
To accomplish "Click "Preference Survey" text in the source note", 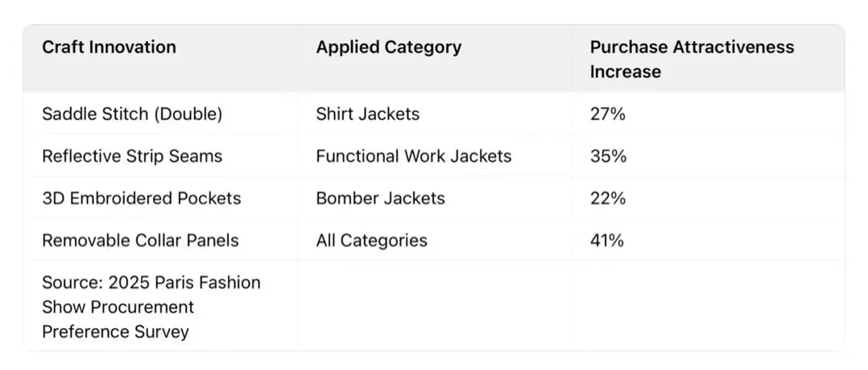I will 115,331.
